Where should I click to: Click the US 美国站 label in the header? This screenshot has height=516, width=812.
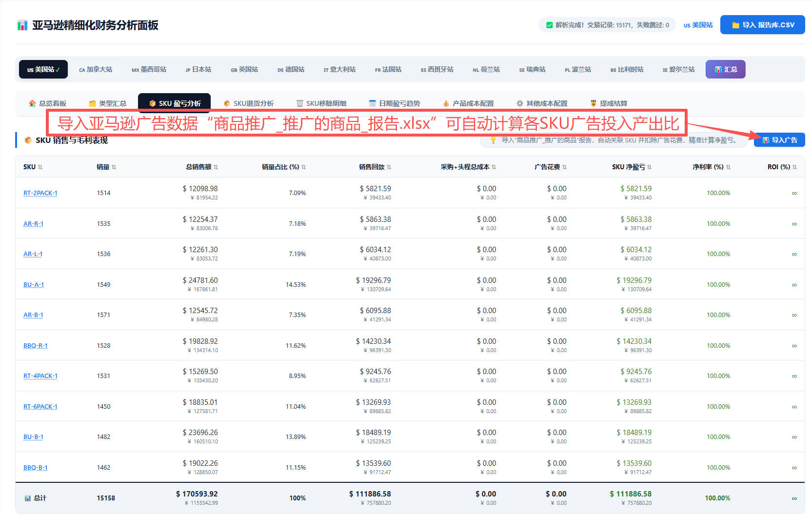coord(698,25)
